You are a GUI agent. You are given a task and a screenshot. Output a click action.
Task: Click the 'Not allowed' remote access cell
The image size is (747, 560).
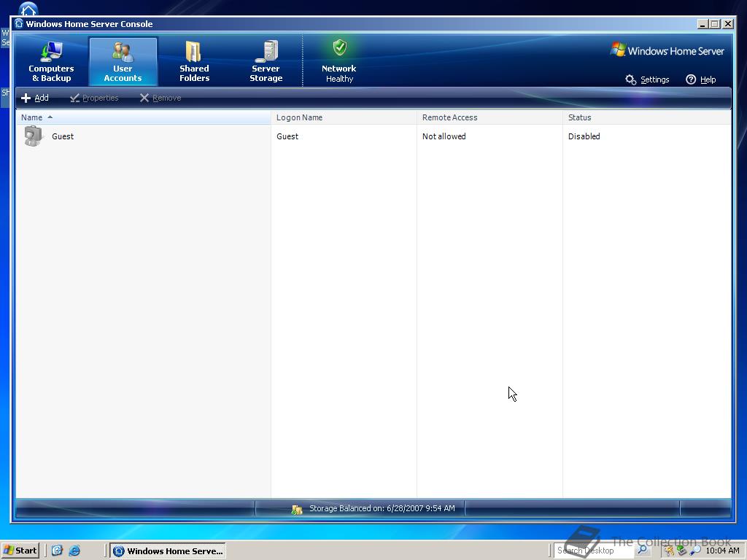pos(444,136)
